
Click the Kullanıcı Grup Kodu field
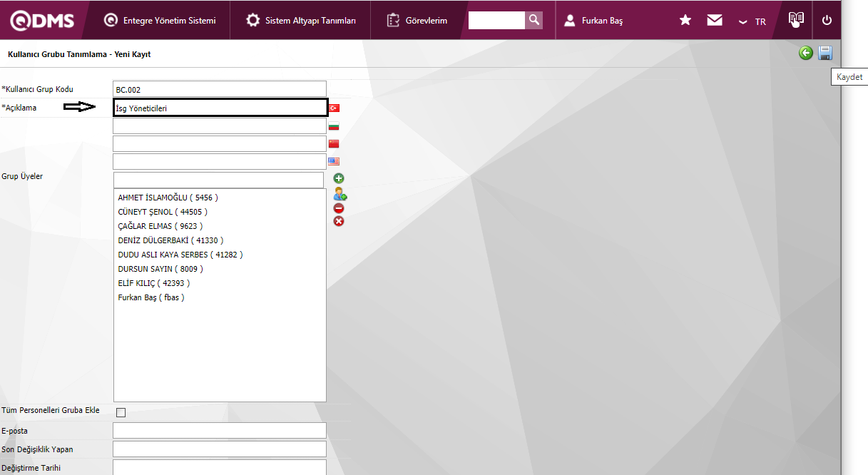pyautogui.click(x=220, y=89)
